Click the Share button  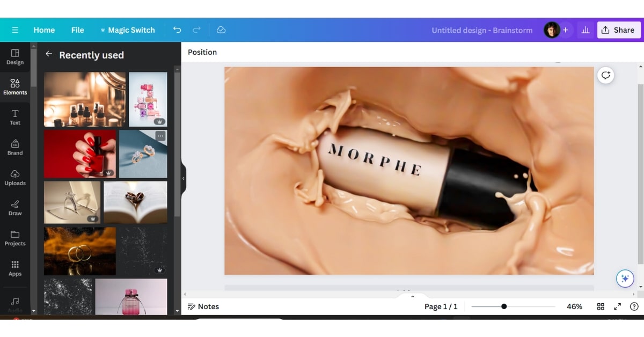[619, 30]
